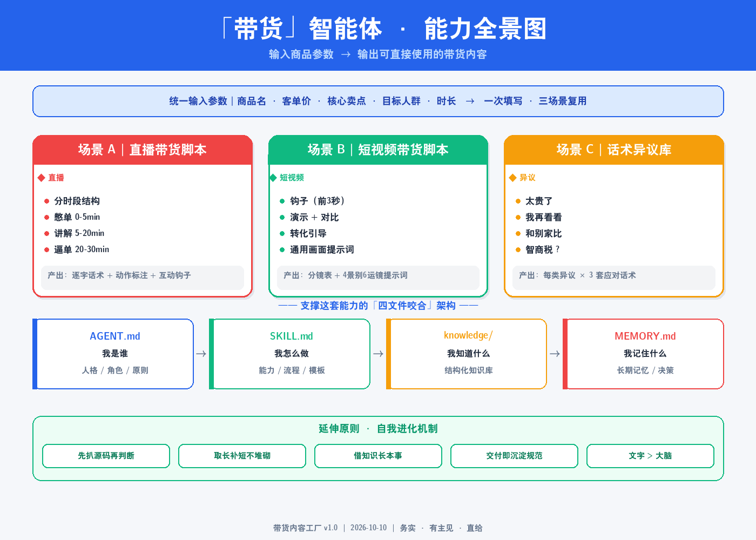The image size is (756, 540).
Task: Open the AGENT.md card
Action: tap(113, 354)
